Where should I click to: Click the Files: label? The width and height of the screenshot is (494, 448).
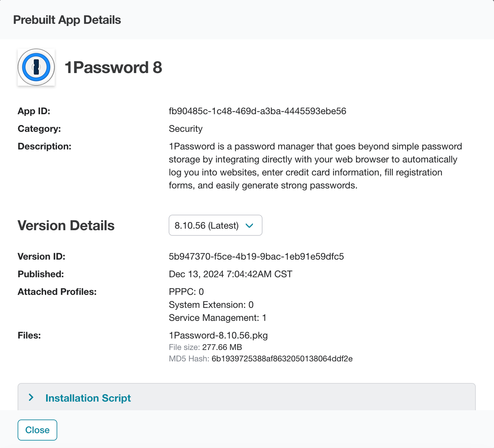29,335
